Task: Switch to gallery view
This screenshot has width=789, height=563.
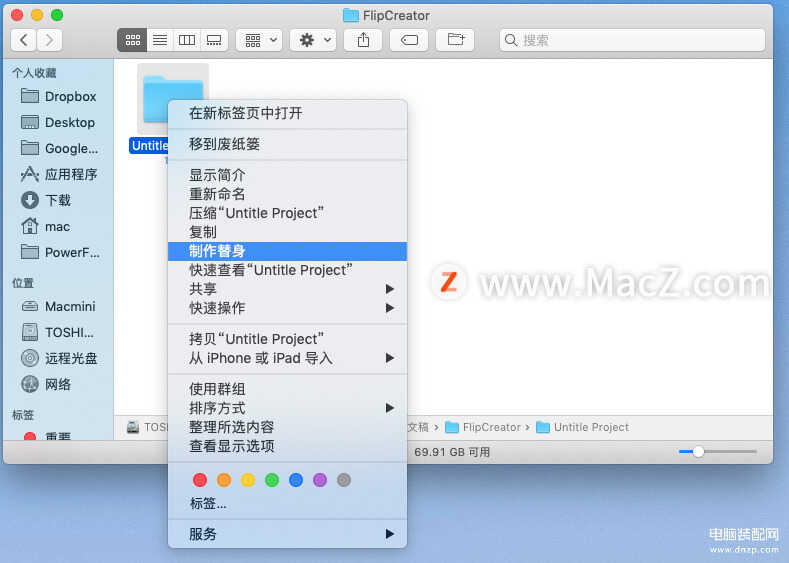Action: (214, 40)
